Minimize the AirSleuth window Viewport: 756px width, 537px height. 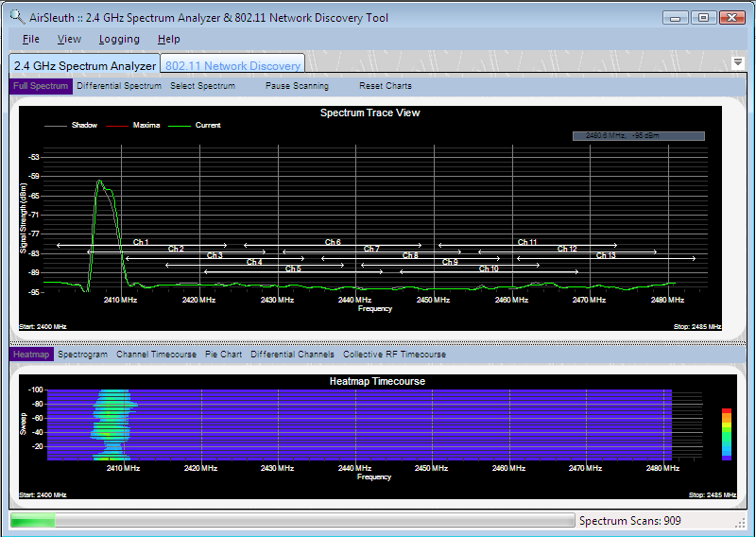click(675, 18)
